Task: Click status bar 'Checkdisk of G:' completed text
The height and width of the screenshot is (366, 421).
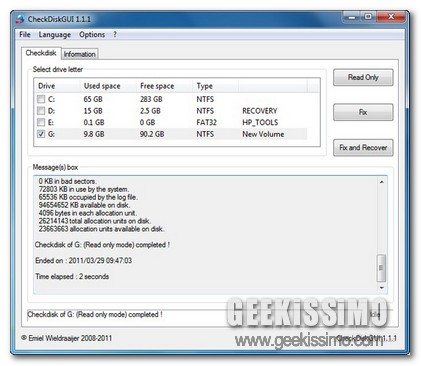Action: [x=95, y=314]
